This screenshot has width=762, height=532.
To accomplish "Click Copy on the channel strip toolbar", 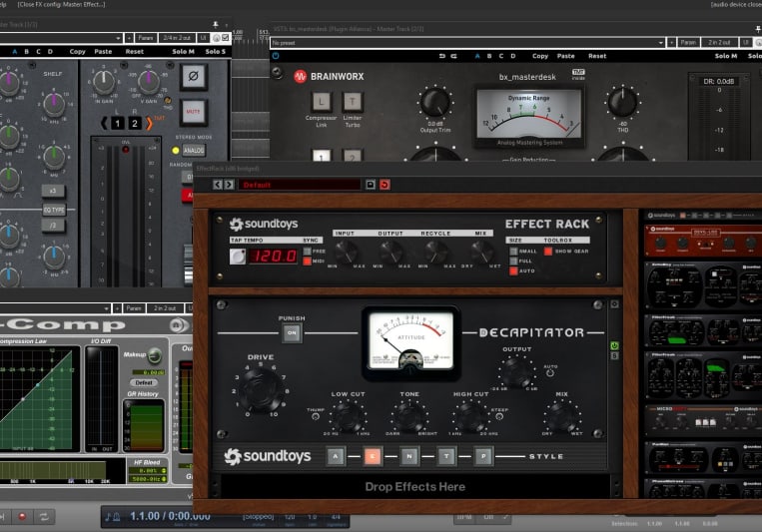I will pyautogui.click(x=77, y=52).
